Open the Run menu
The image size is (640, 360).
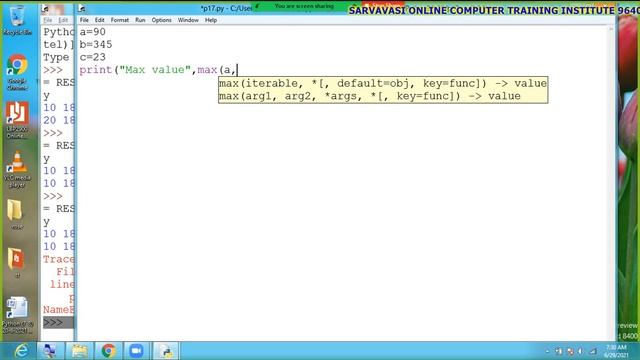coord(140,20)
